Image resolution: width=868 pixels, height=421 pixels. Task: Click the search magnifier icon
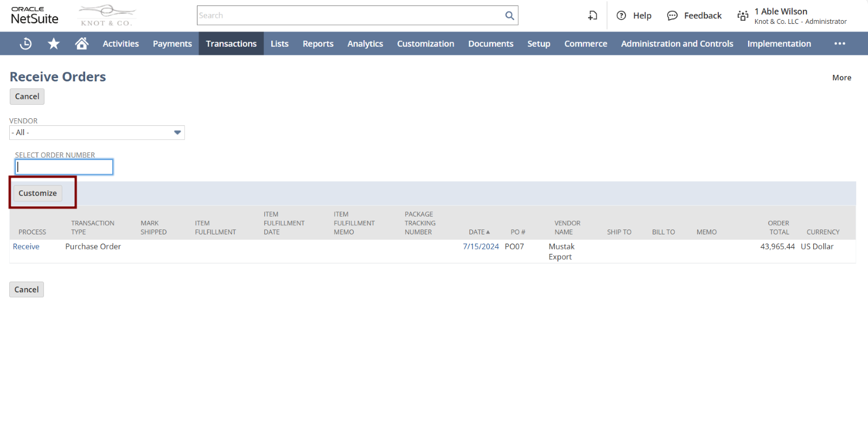tap(509, 16)
